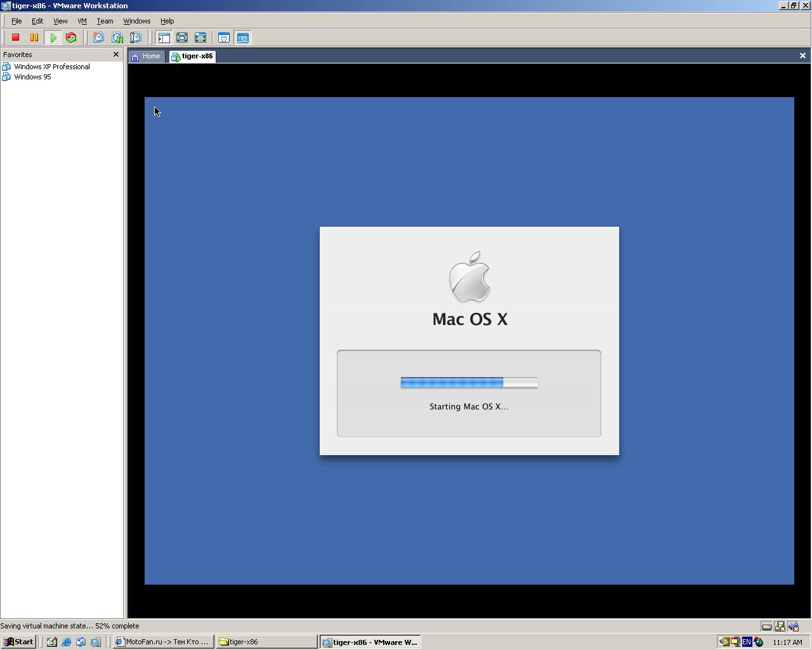Click the 11:17 AM system clock
812x650 pixels.
point(788,642)
